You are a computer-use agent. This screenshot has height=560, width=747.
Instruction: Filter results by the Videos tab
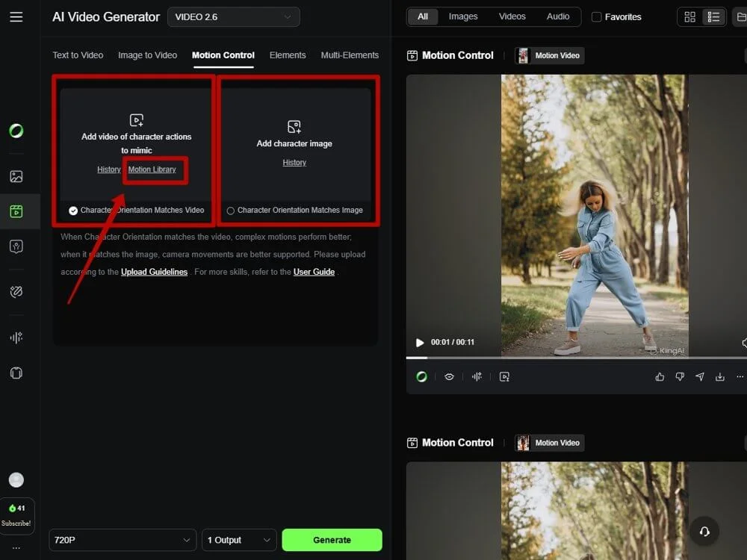pos(512,16)
